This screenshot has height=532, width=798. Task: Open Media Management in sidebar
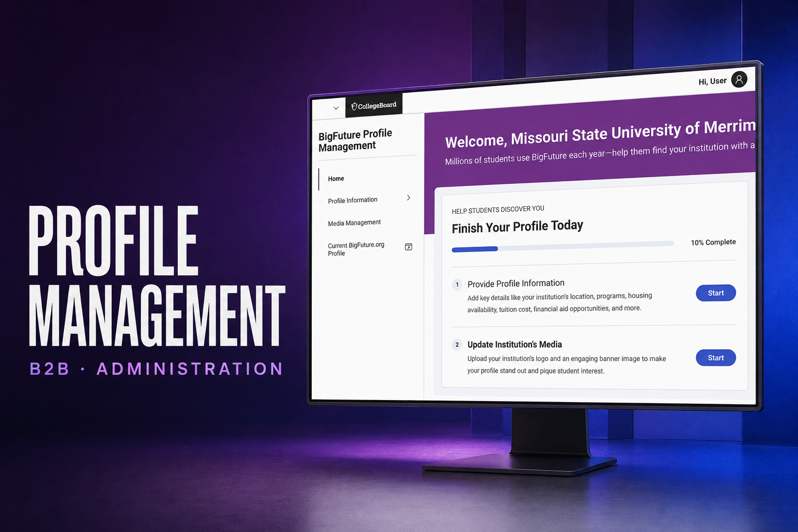pyautogui.click(x=354, y=223)
